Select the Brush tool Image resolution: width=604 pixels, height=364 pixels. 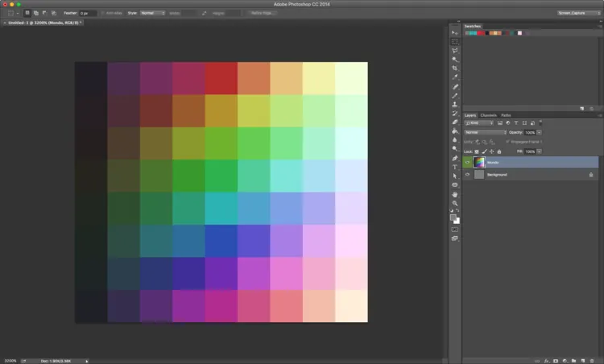(x=455, y=96)
